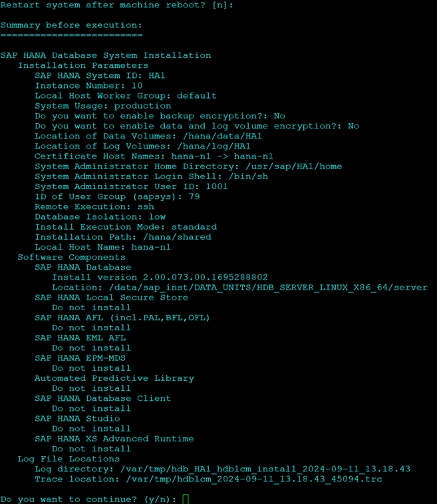Click the HDB_SERVER_LINUX_X86_64 location path
Viewport: 437px width, 504px height.
point(268,288)
